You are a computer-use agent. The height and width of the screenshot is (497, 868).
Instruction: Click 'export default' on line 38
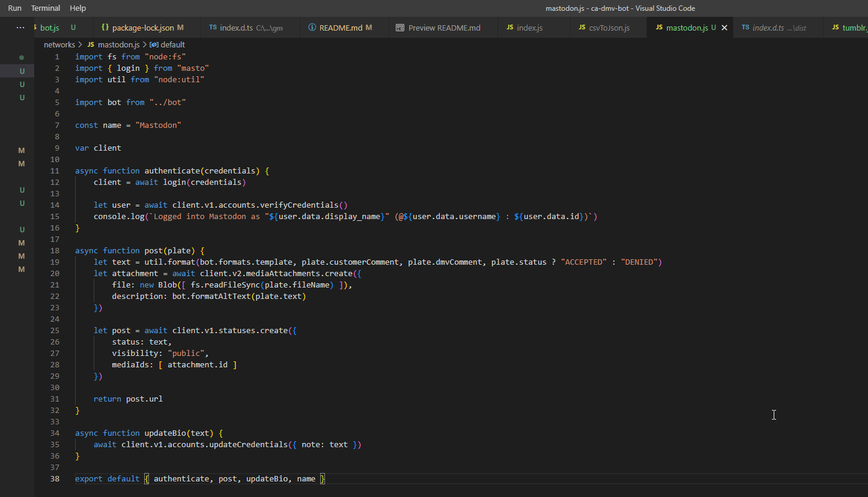[108, 479]
